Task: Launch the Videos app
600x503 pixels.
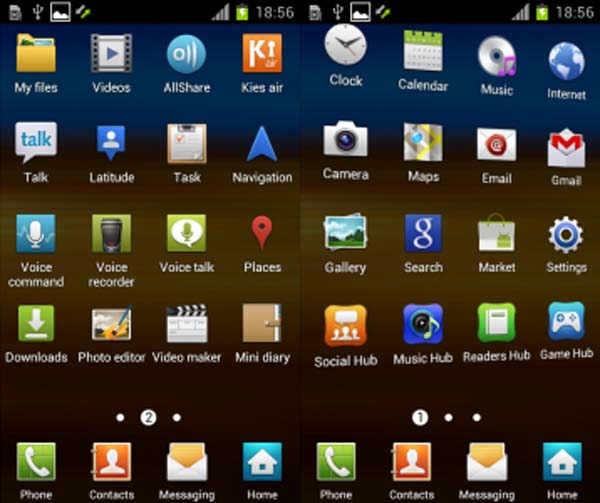Action: pyautogui.click(x=111, y=53)
